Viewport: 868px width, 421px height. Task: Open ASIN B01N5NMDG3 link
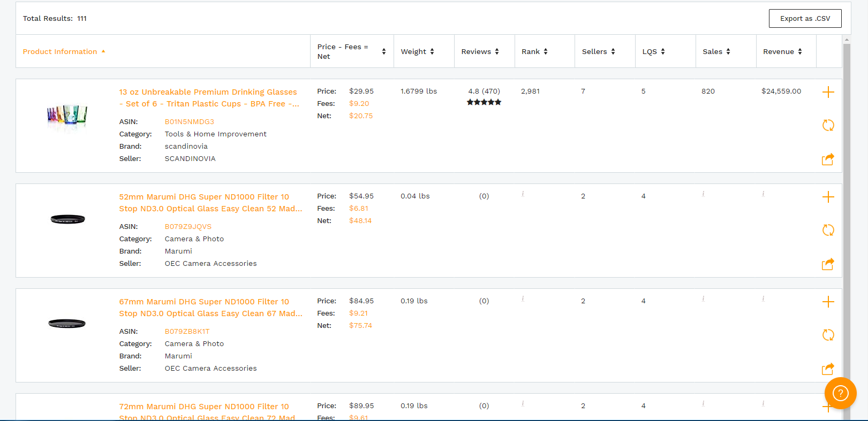tap(189, 121)
